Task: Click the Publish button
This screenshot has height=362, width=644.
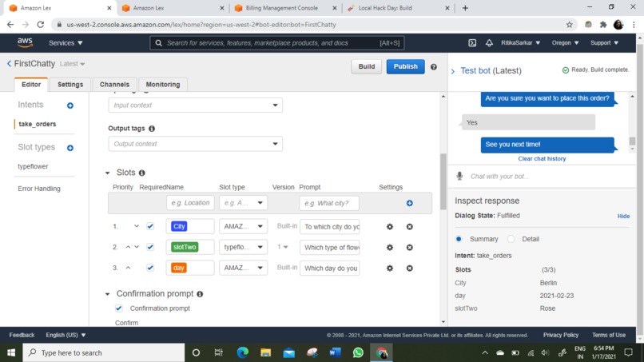Action: pyautogui.click(x=405, y=66)
